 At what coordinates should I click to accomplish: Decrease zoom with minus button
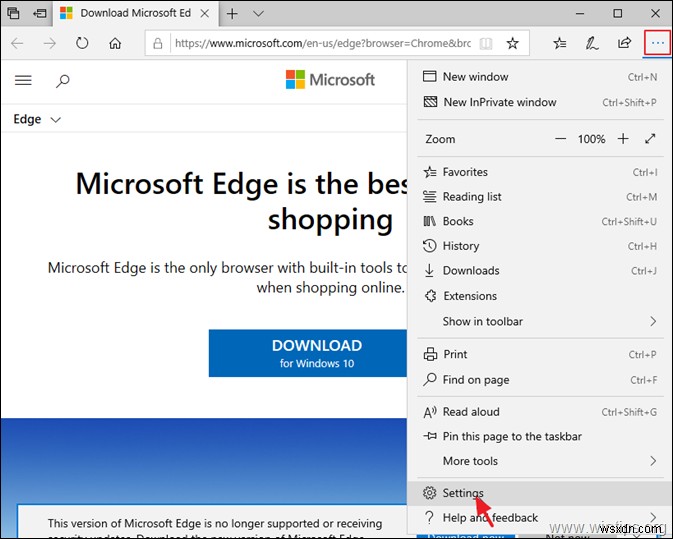pos(560,139)
